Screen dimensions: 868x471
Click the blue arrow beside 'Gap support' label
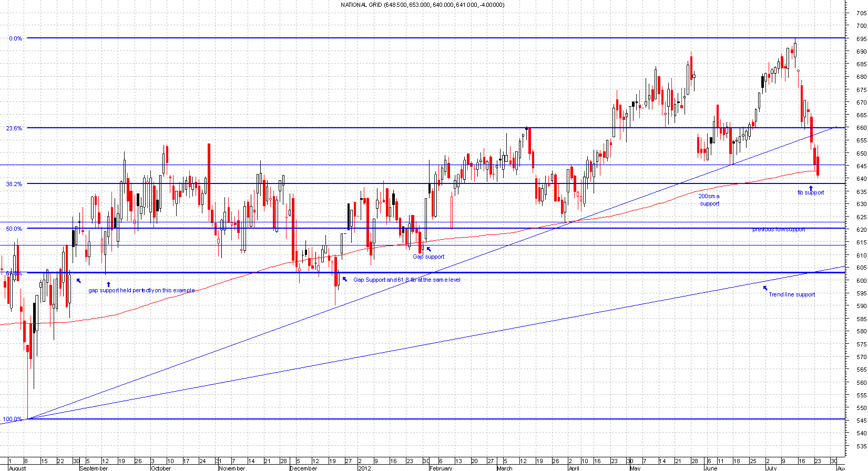point(428,249)
